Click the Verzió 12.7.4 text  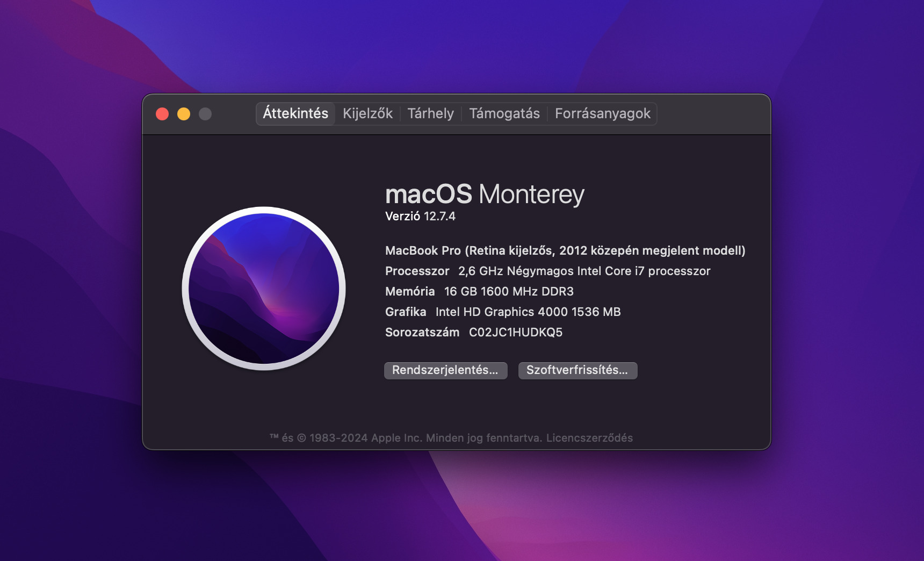(420, 216)
